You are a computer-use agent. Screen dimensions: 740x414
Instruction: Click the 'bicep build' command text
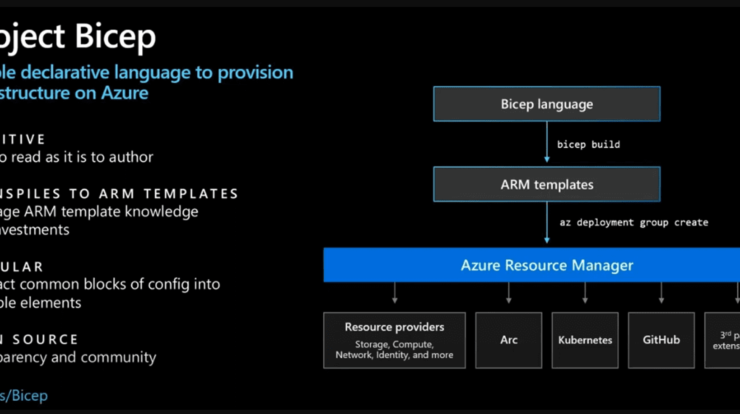click(x=589, y=144)
